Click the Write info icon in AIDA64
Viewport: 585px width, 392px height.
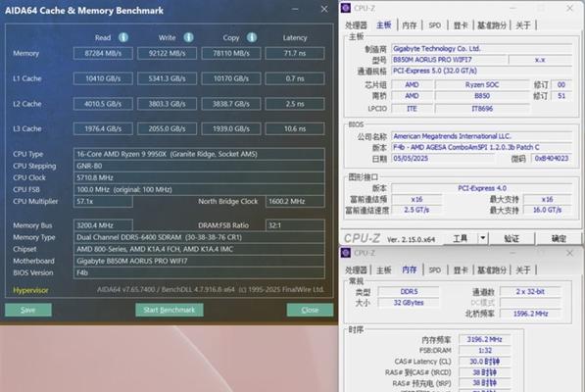tap(188, 37)
